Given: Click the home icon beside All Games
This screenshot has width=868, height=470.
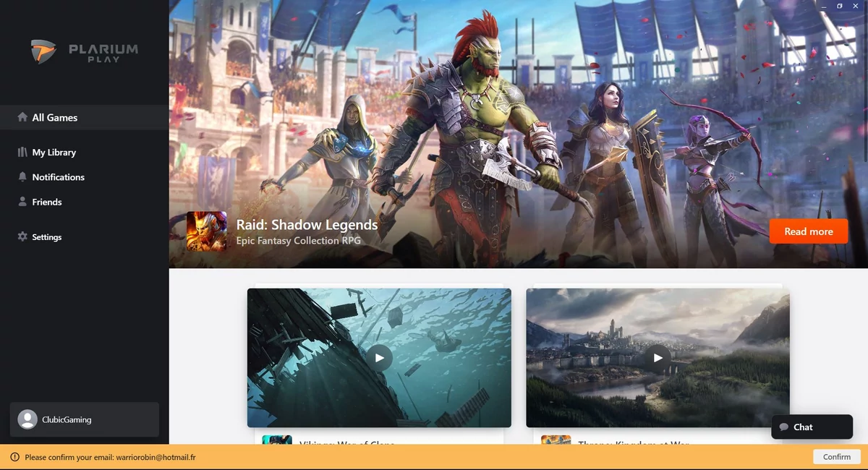Looking at the screenshot, I should [x=22, y=117].
